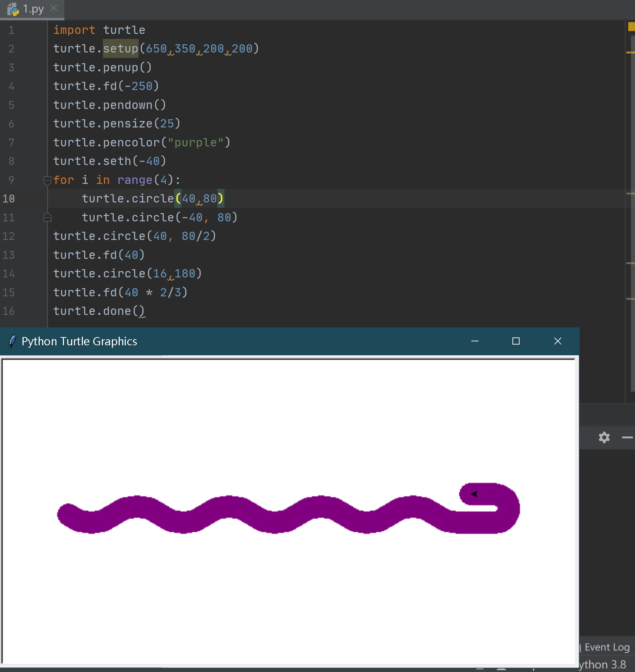Click 'turtle.seth(-40)' on line 8
635x672 pixels.
tap(110, 161)
